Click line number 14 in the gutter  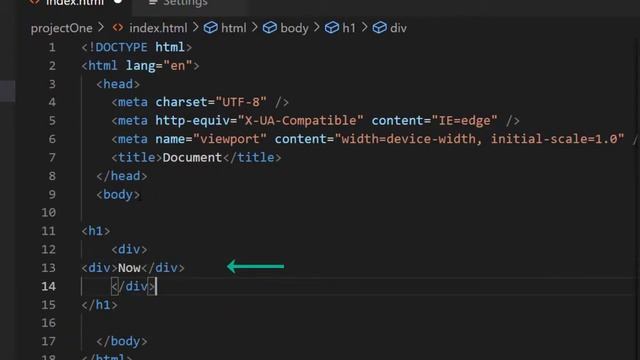click(48, 287)
